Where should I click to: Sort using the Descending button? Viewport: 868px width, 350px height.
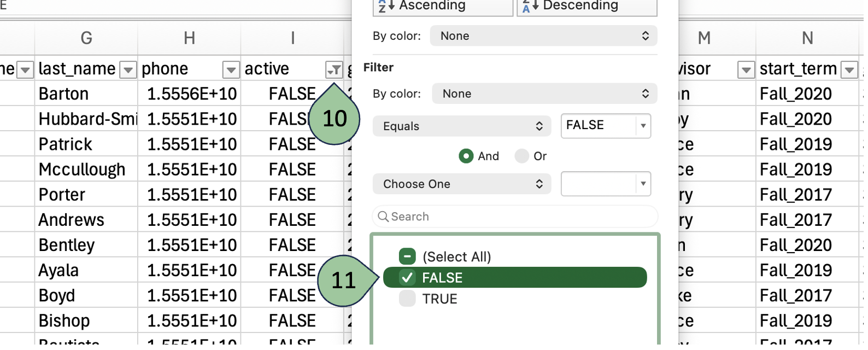pos(587,7)
